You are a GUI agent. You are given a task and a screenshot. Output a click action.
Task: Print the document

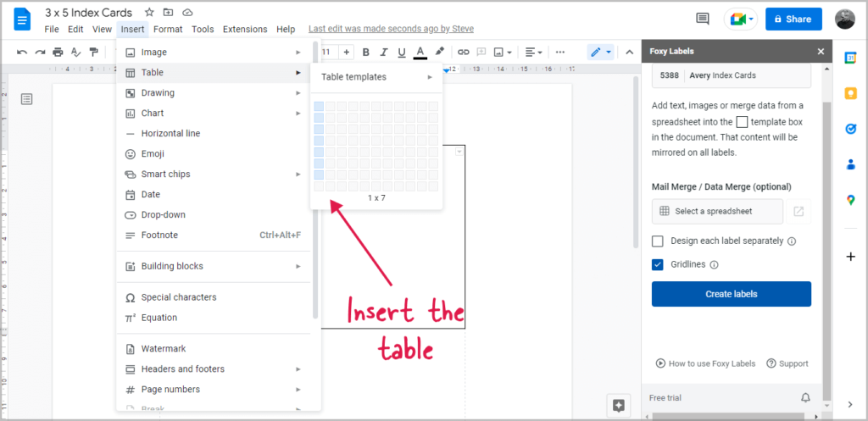coord(58,52)
